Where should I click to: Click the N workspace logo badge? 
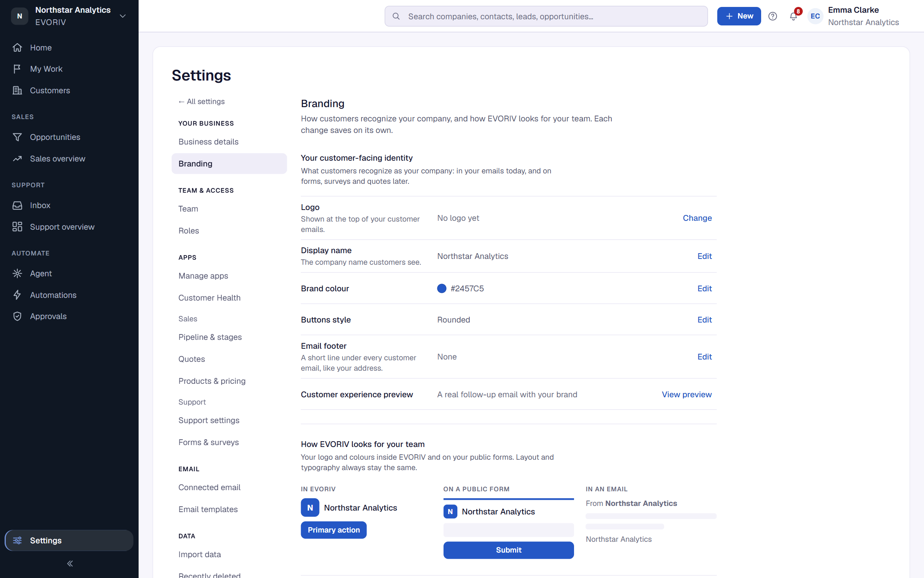pyautogui.click(x=20, y=16)
